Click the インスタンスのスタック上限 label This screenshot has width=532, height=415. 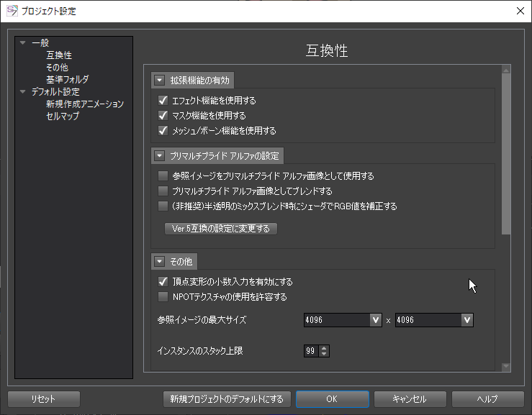(x=200, y=351)
